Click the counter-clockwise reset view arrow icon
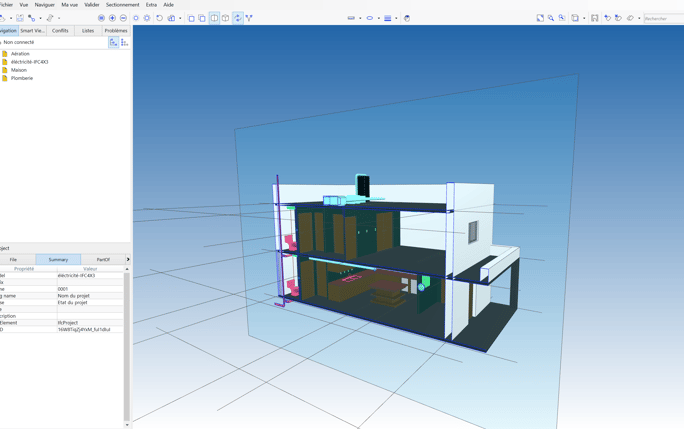 [160, 18]
